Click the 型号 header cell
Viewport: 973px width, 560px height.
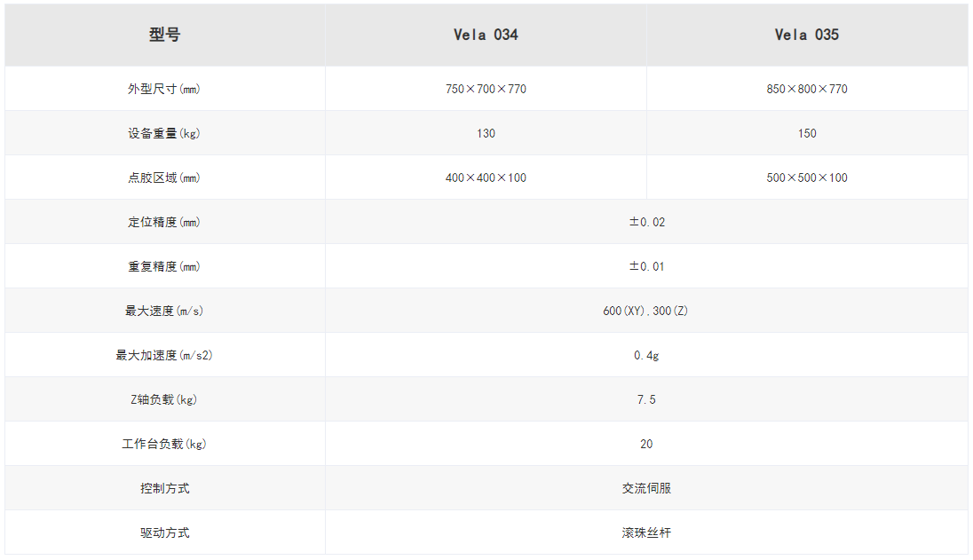tap(164, 35)
